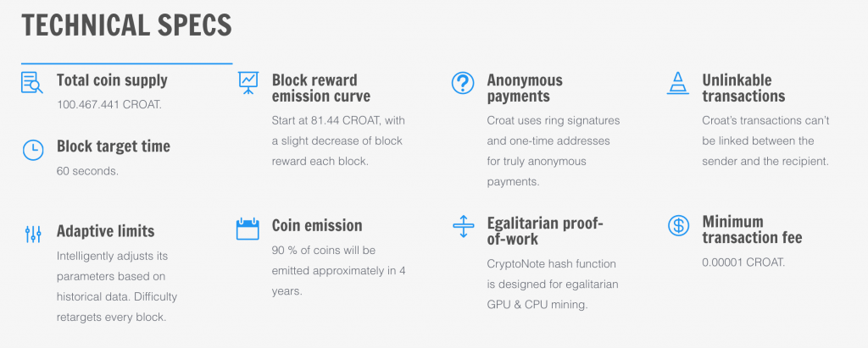Click the Unlinkable transactions heading
868x348 pixels.
[743, 88]
